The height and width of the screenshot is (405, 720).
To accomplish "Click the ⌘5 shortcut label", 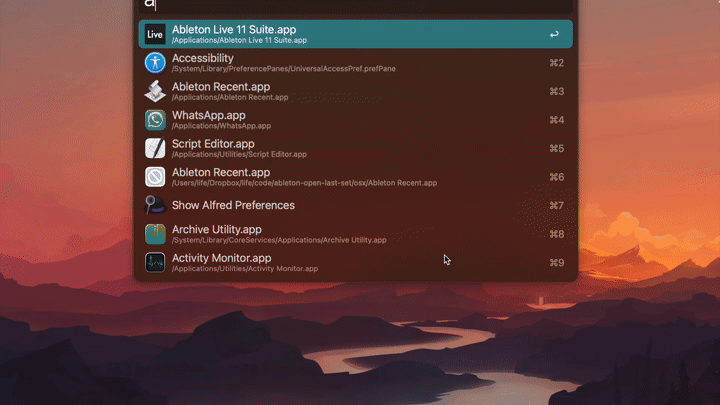I will coord(557,148).
